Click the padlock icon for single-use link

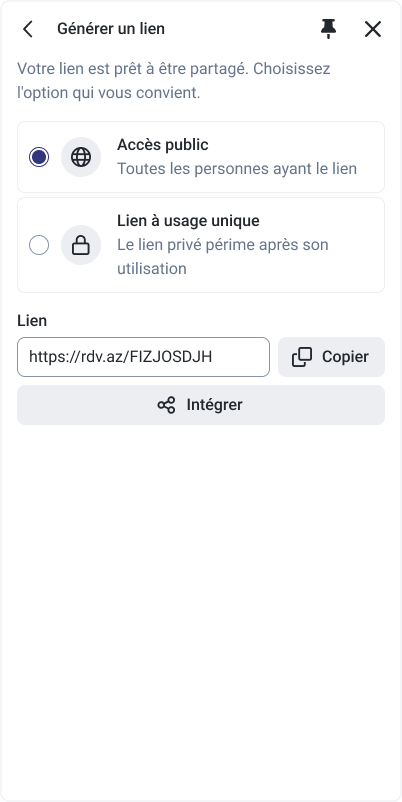click(81, 245)
